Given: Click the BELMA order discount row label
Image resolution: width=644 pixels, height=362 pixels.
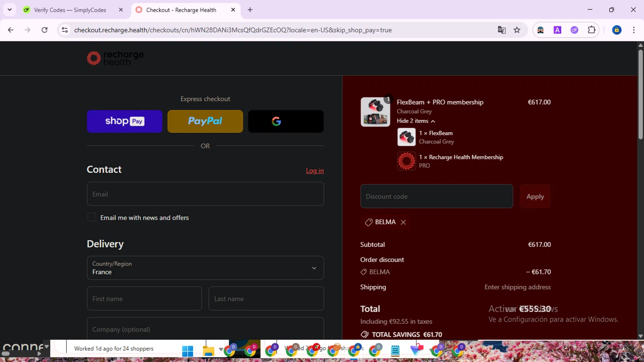Looking at the screenshot, I should coord(375,272).
